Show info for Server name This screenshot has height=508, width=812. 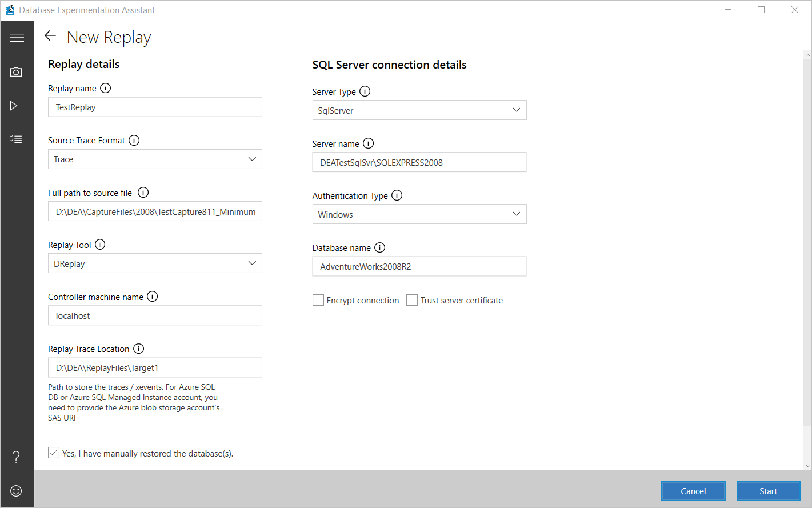coord(369,143)
